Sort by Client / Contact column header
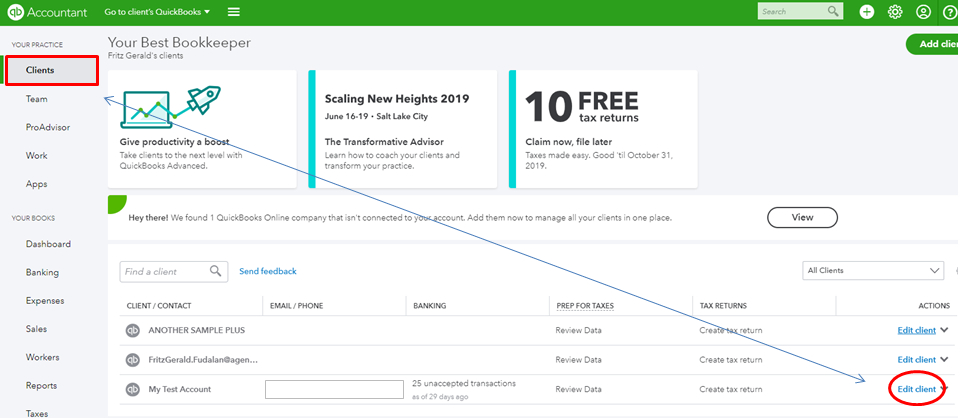 click(159, 306)
